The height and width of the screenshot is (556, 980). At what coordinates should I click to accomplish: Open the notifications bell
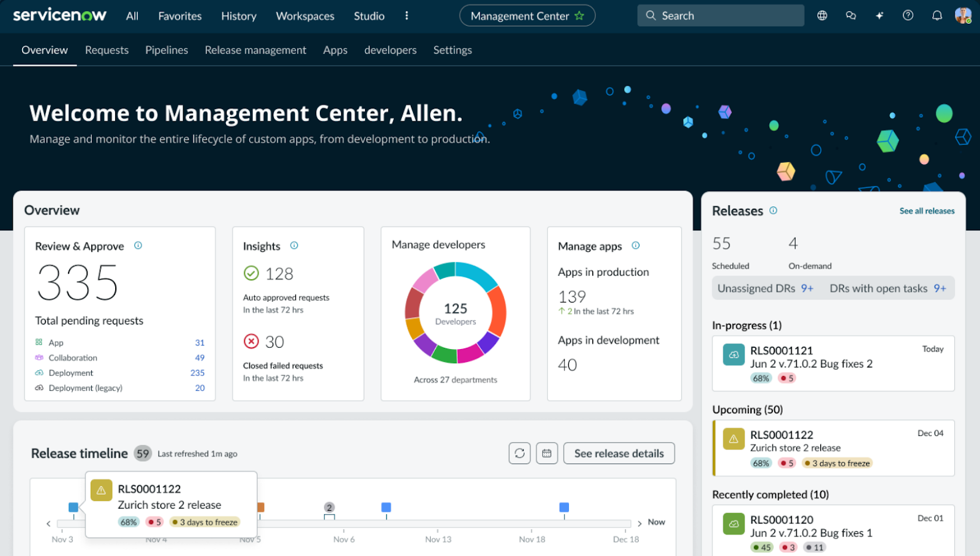[937, 16]
